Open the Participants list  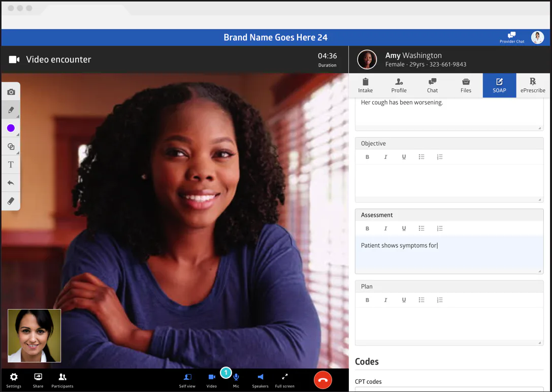[62, 380]
